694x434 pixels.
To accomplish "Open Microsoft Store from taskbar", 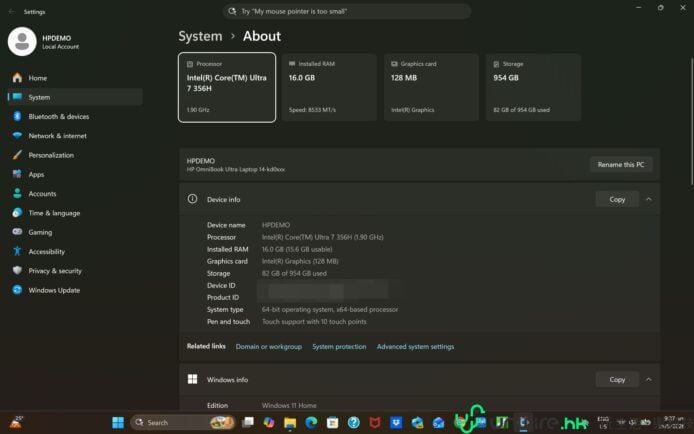I will [x=332, y=422].
